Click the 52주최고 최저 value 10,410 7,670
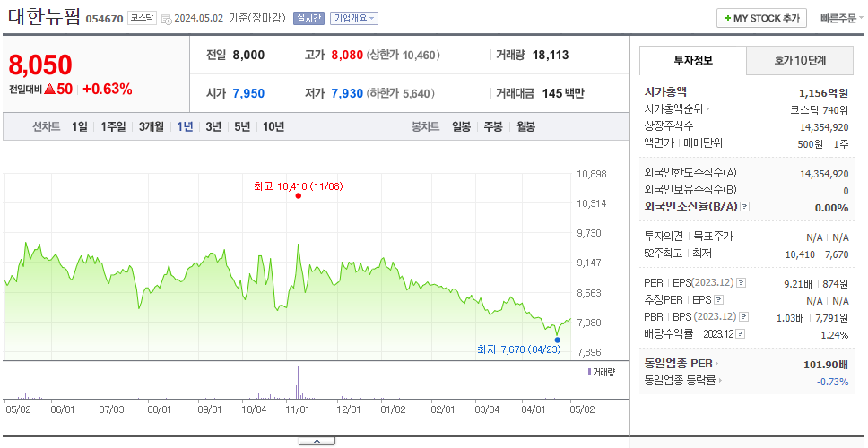Screen dimensions: 868x448 pos(817,254)
